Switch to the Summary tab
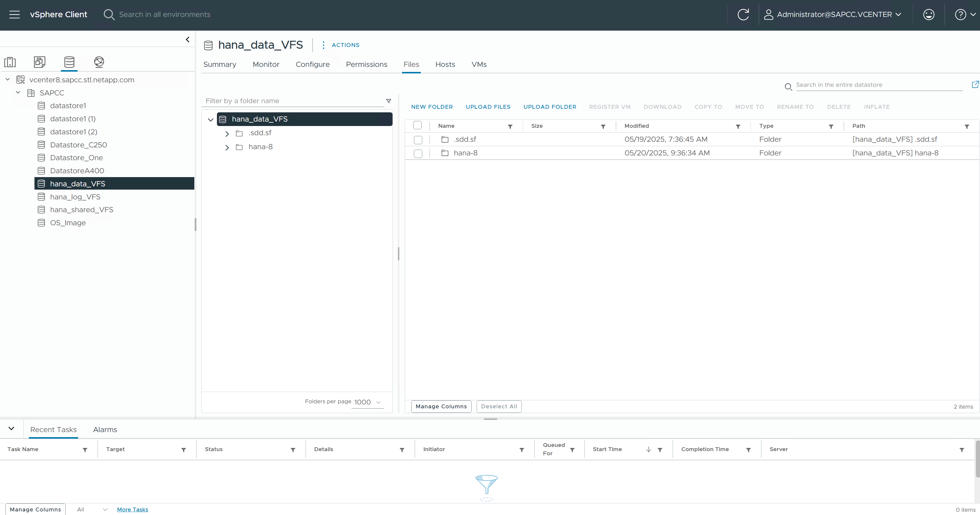The width and height of the screenshot is (980, 515). [x=220, y=64]
